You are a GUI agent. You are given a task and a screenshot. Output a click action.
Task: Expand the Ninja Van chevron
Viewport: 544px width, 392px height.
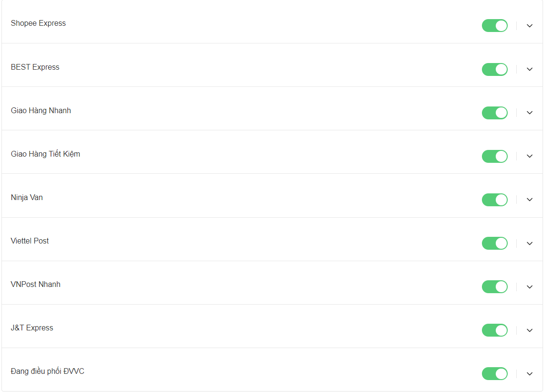pos(529,200)
